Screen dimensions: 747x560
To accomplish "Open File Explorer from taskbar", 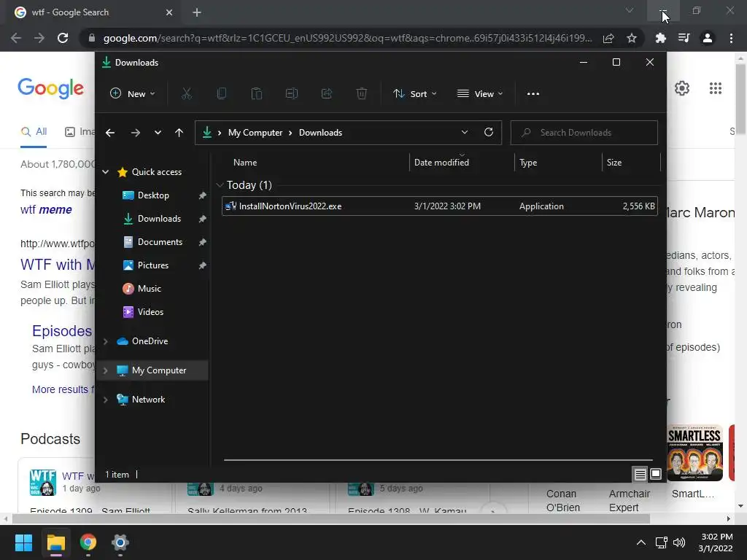I will coord(55,542).
